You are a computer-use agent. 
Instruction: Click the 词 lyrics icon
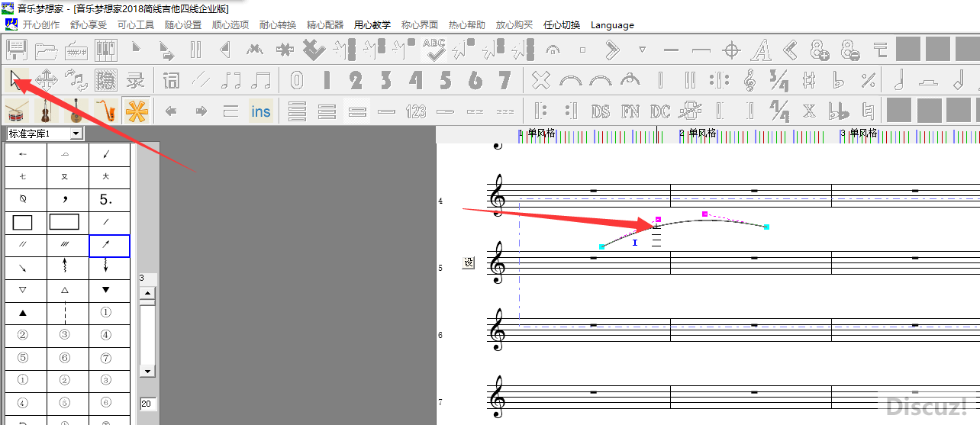[172, 79]
